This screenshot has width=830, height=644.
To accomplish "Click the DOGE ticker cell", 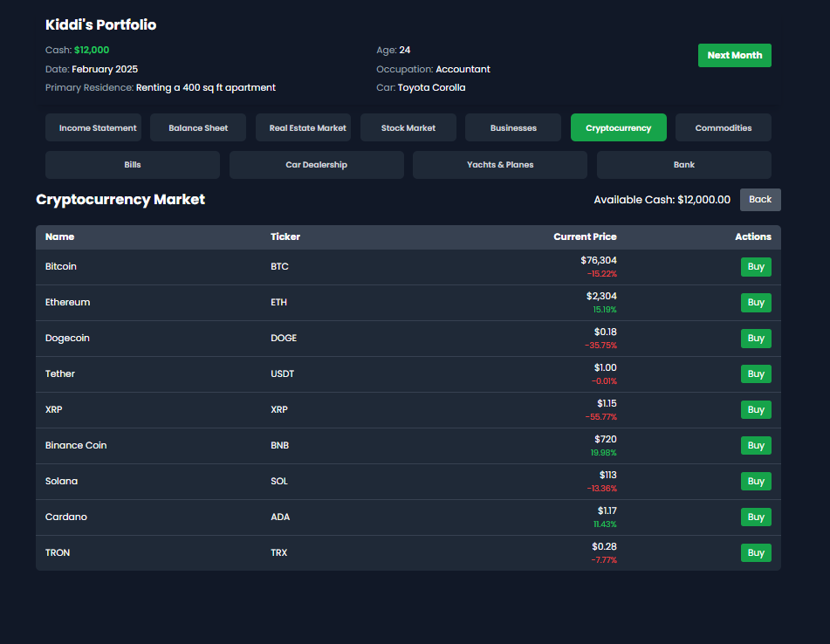I will click(283, 338).
